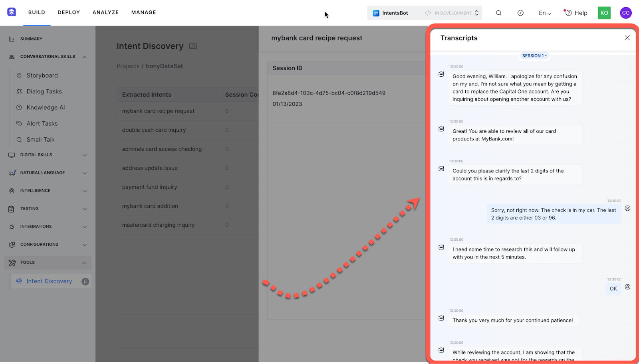Switch to the BUILD tab
639x364 pixels.
37,12
